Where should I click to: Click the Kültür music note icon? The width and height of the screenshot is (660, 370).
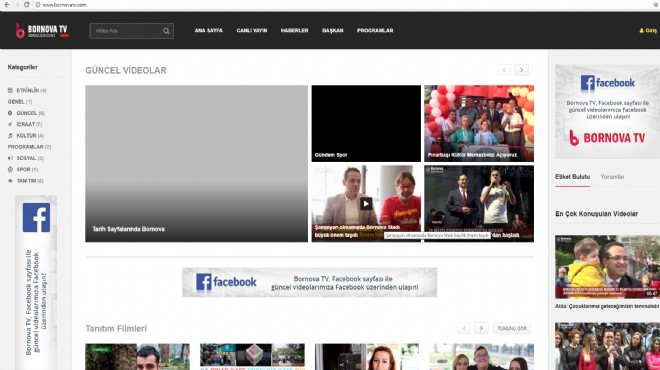[x=10, y=136]
